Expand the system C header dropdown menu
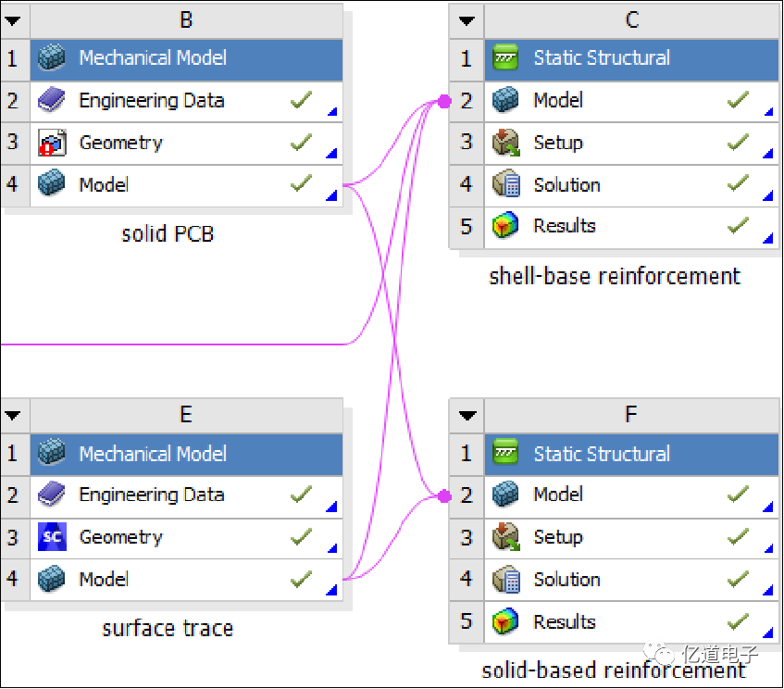 467,19
